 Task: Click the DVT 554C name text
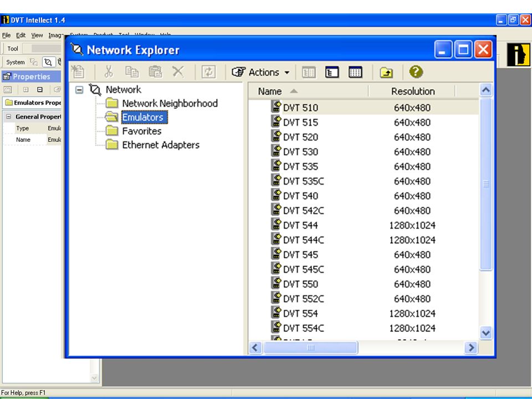(304, 328)
